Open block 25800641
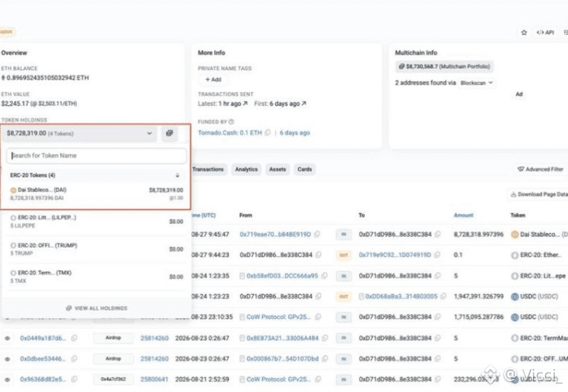This screenshot has height=392, width=568. pos(154,380)
